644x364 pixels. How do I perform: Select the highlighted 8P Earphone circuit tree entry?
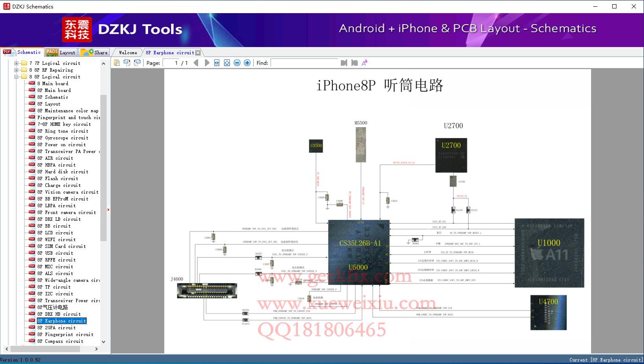[x=61, y=321]
